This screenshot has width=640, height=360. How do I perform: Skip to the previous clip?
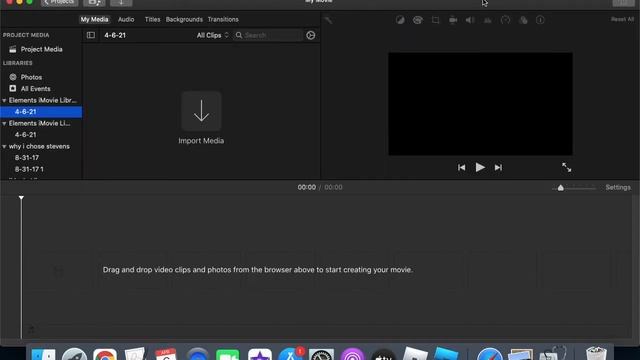coord(462,167)
